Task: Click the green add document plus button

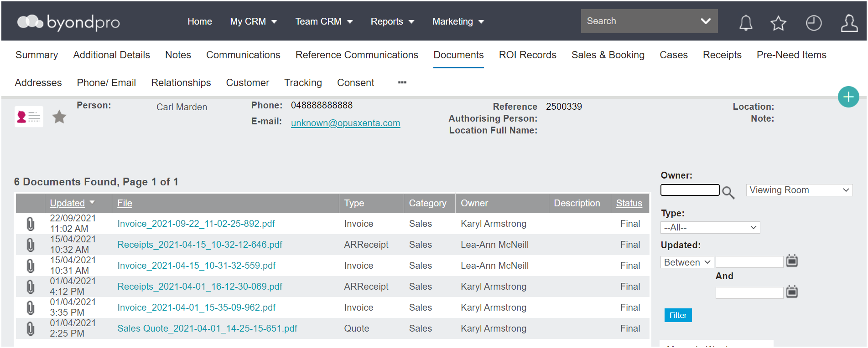Action: (x=848, y=97)
